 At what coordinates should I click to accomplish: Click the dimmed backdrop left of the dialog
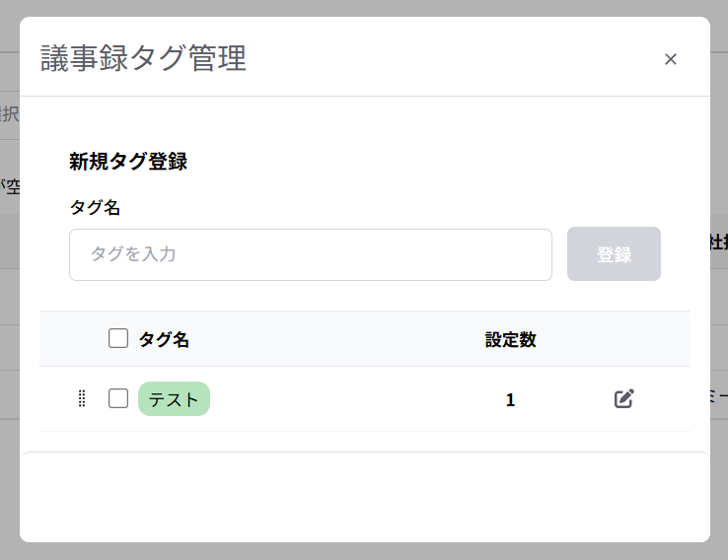point(9,296)
